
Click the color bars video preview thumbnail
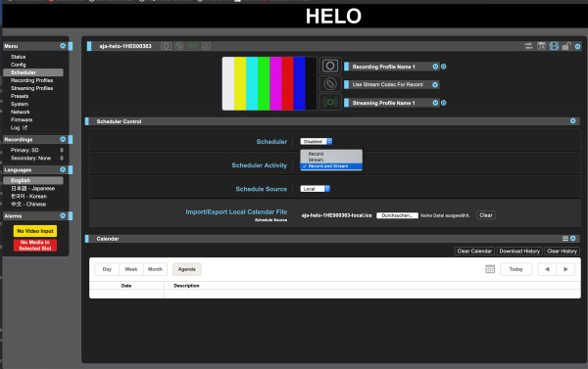pos(269,83)
